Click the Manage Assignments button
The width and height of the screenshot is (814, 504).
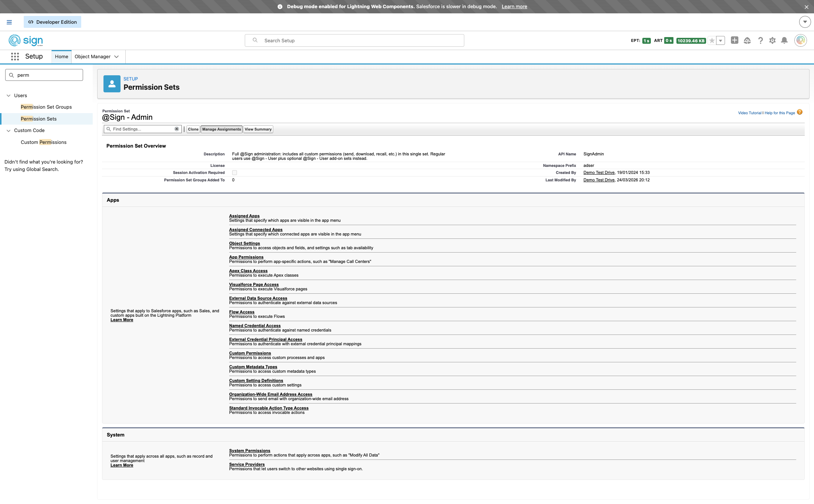(x=221, y=129)
